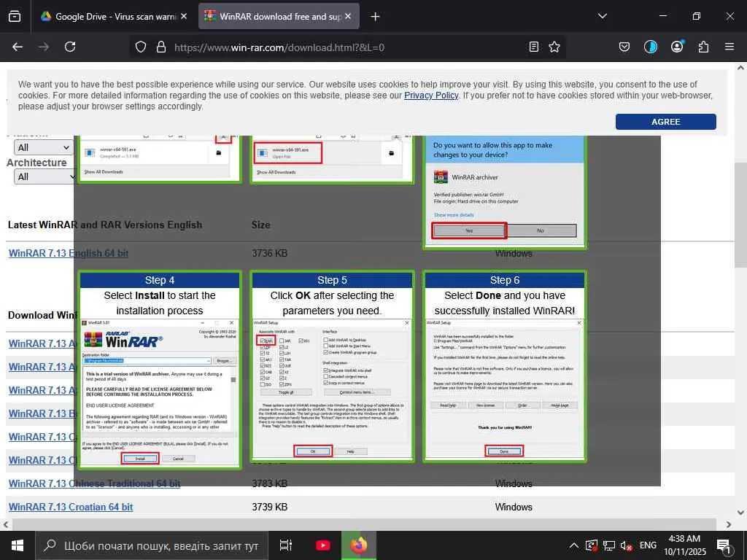Switch the ENG input language
Screen dimensions: 747x560
(x=648, y=545)
